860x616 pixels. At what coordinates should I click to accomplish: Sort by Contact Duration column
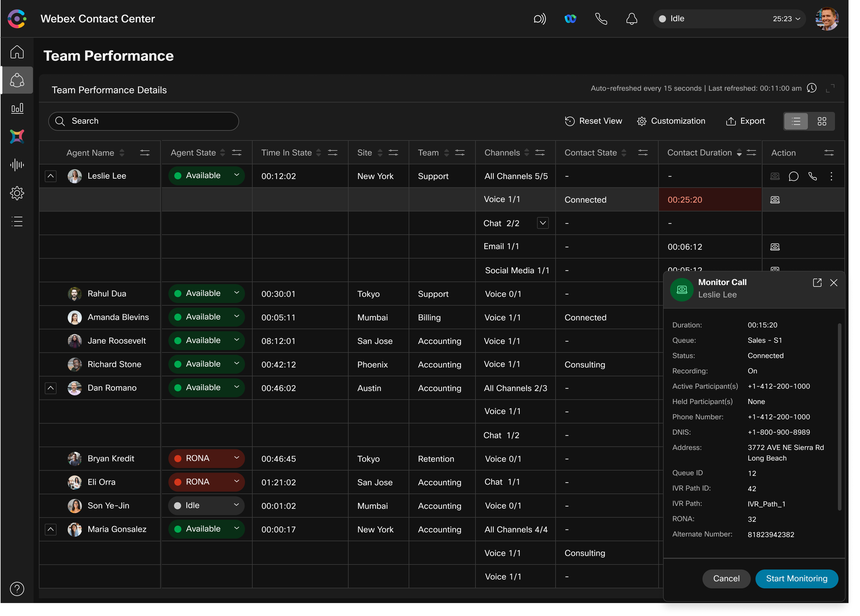coord(739,153)
